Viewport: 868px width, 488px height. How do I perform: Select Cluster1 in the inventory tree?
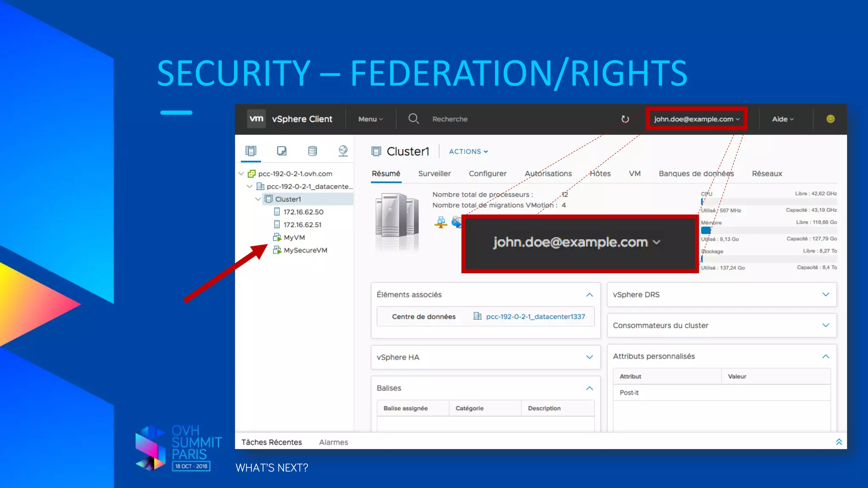pyautogui.click(x=288, y=199)
